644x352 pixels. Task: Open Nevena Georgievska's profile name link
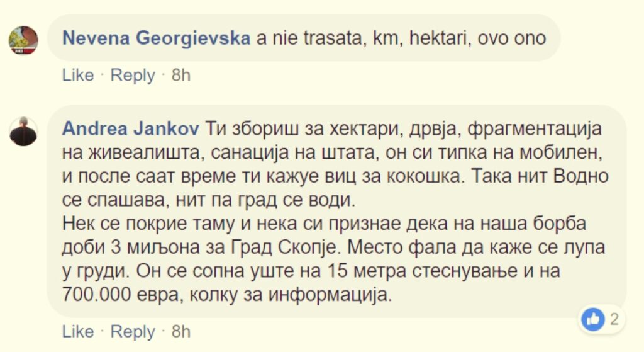tap(157, 38)
